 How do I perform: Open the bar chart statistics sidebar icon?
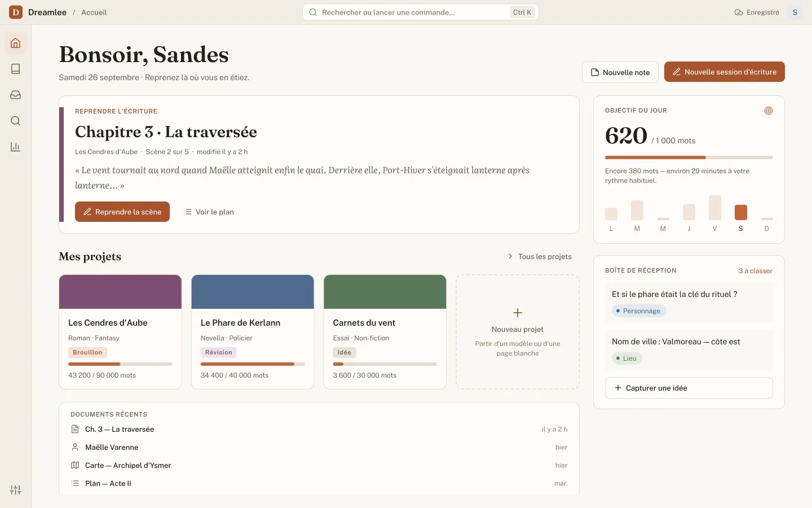point(16,147)
